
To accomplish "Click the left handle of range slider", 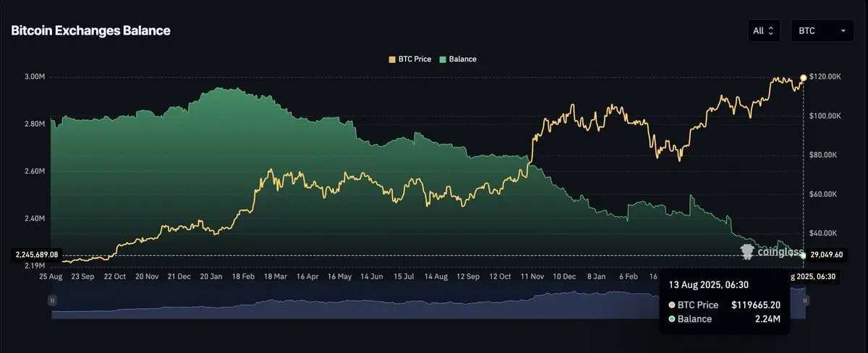I will pyautogui.click(x=52, y=299).
